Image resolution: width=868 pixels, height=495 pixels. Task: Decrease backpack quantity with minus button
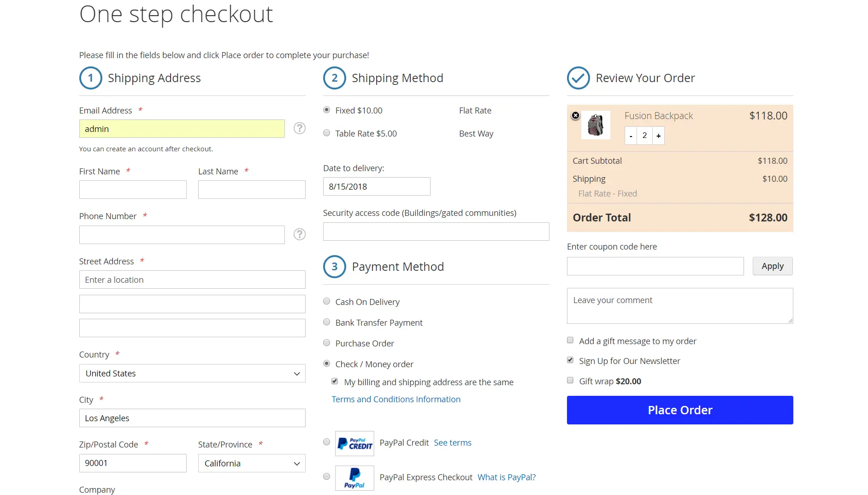click(631, 136)
